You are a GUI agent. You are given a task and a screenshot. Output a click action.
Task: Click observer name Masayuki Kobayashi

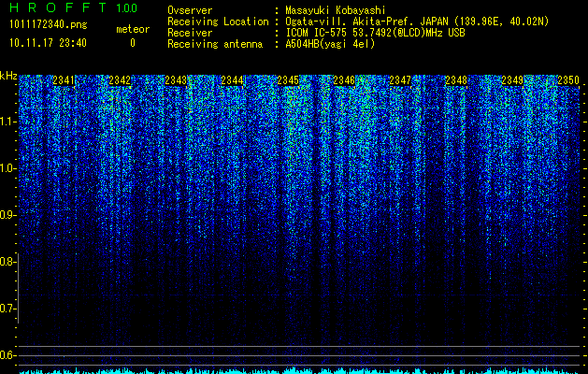click(x=336, y=10)
